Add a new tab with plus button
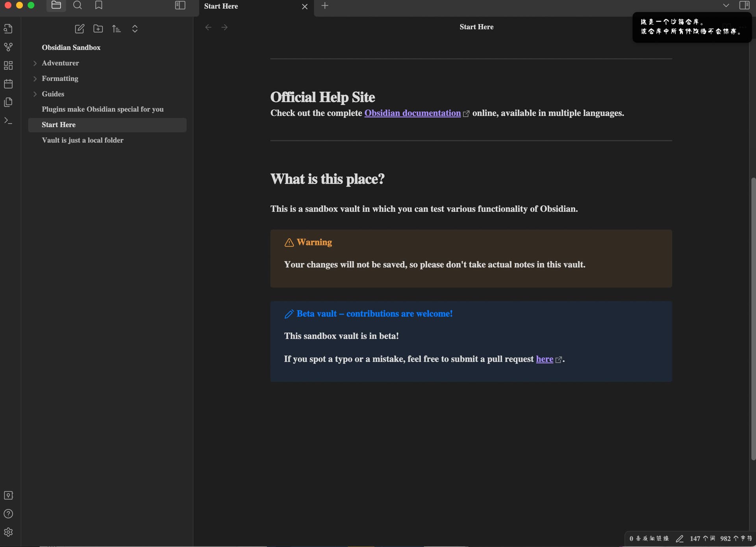Image resolution: width=756 pixels, height=547 pixels. click(325, 6)
